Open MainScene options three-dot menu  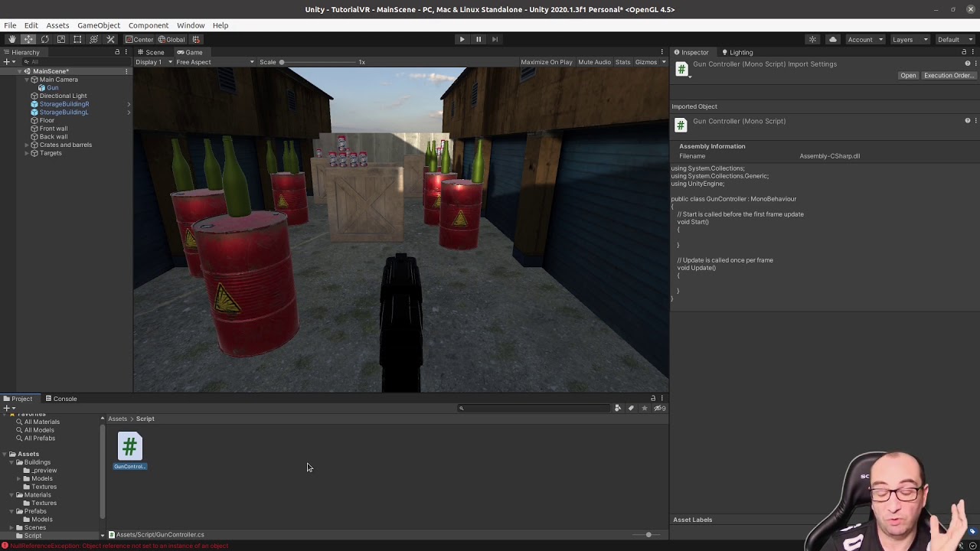(126, 71)
